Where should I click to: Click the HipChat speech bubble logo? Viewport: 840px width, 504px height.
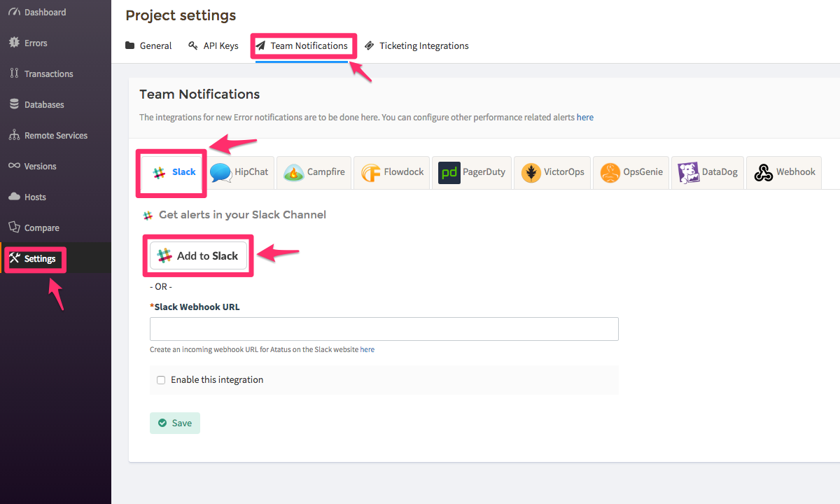pos(220,172)
